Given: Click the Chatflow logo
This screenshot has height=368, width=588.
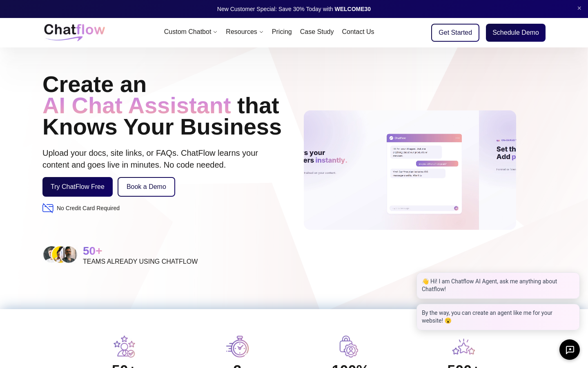Looking at the screenshot, I should (74, 32).
